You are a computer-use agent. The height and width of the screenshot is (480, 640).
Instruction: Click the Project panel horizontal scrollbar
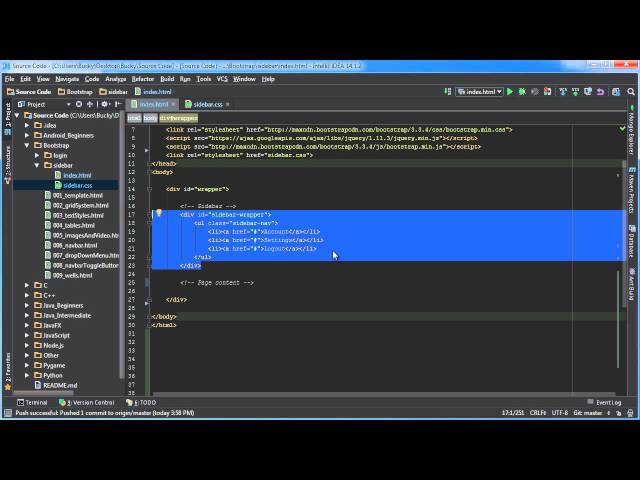44,393
